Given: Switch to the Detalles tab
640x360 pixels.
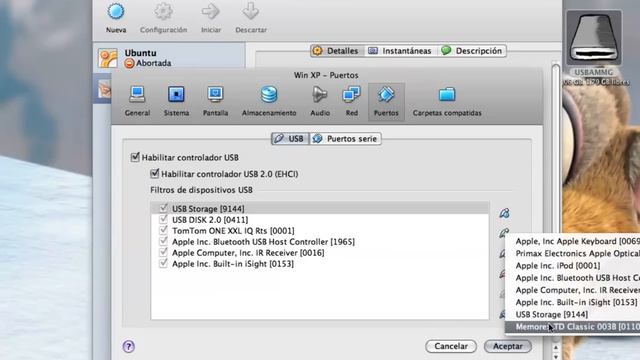Looking at the screenshot, I should tap(337, 51).
